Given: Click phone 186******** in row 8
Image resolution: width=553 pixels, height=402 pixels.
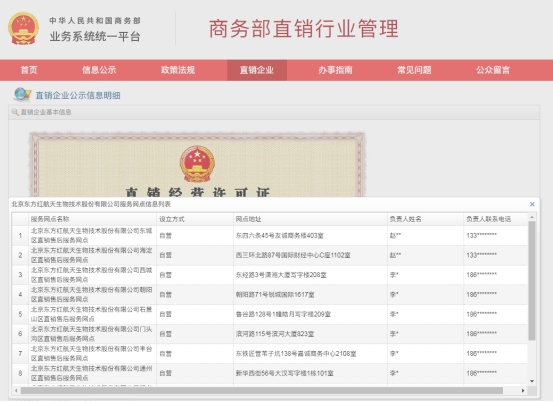Looking at the screenshot, I should 481,373.
